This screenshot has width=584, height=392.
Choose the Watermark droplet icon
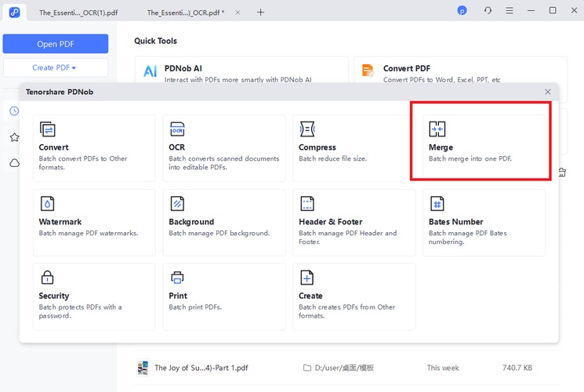(x=47, y=204)
